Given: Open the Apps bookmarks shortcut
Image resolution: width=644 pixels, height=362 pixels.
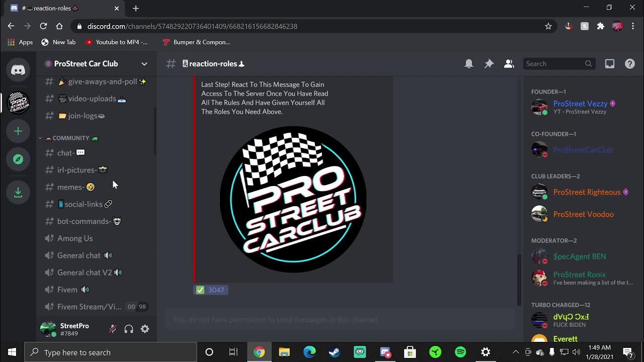Looking at the screenshot, I should (20, 42).
